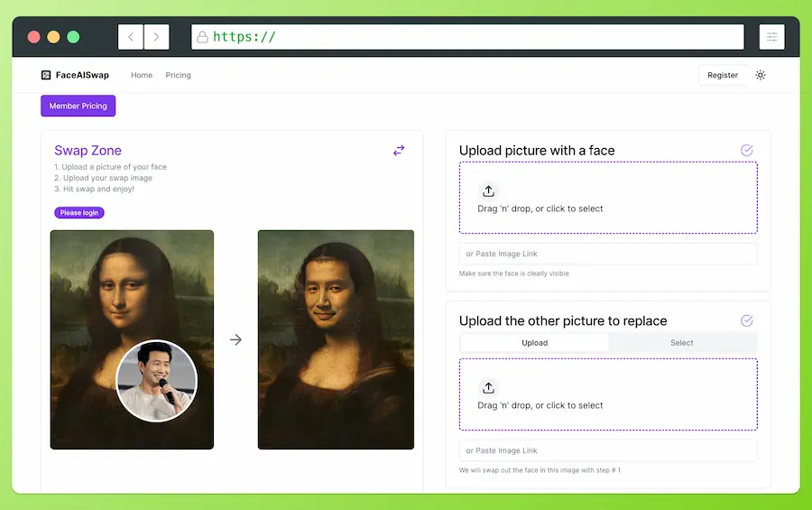This screenshot has height=510, width=812.
Task: Click the 'Swap Zone' heading
Action: pos(88,151)
